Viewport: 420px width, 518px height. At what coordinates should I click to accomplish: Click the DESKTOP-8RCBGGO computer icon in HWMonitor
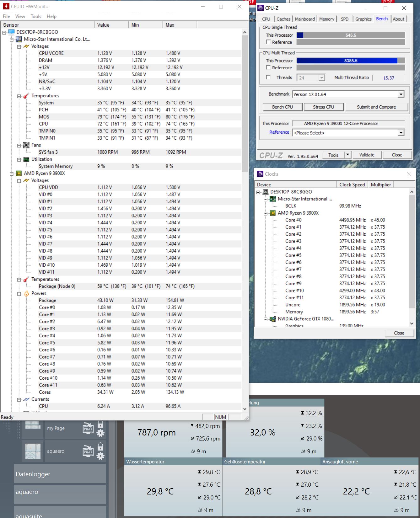pos(11,32)
